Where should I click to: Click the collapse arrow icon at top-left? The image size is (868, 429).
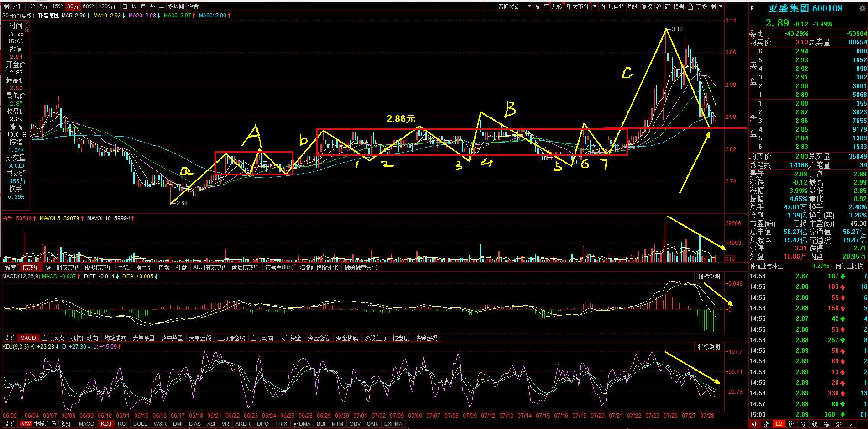pos(6,6)
